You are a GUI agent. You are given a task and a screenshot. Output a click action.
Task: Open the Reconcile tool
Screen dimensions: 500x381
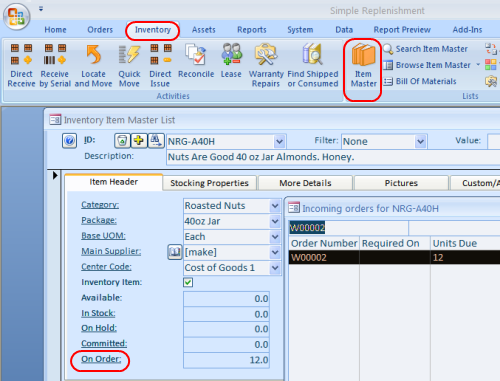tap(196, 61)
